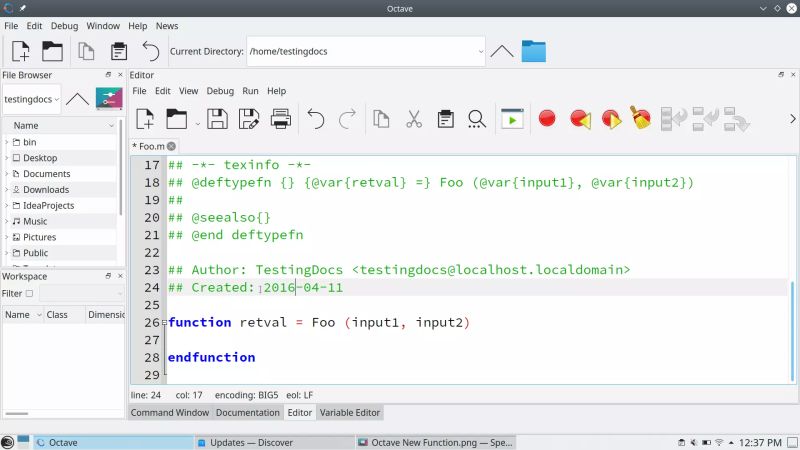This screenshot has height=450, width=800.
Task: Click Paste icon in main toolbar
Action: coord(119,52)
